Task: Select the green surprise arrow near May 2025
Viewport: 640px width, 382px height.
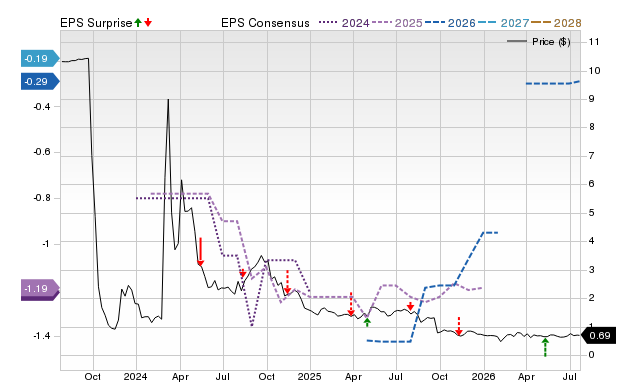Action: click(x=367, y=322)
